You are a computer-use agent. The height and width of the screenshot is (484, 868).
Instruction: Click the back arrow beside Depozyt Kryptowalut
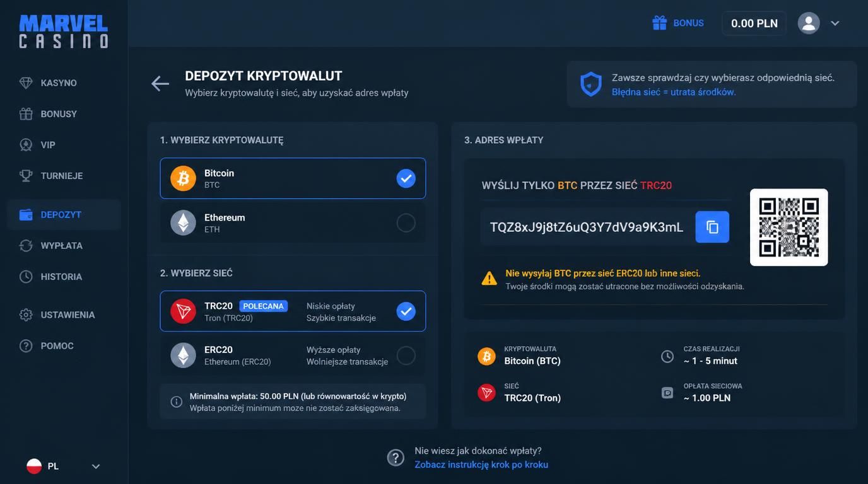160,83
